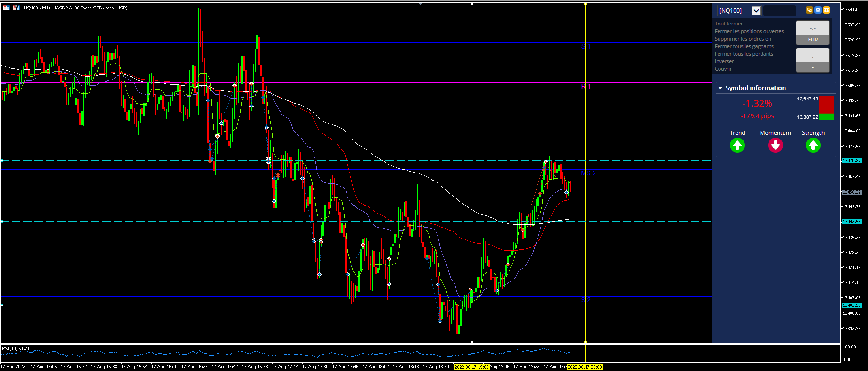Viewport: 868px width, 371px height.
Task: Click Fermer tous les perdants
Action: [x=744, y=54]
